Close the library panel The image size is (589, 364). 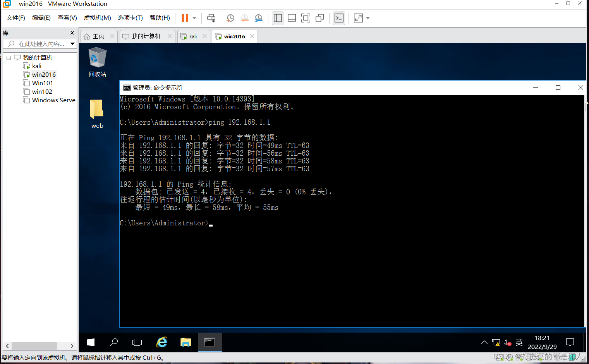tap(72, 33)
